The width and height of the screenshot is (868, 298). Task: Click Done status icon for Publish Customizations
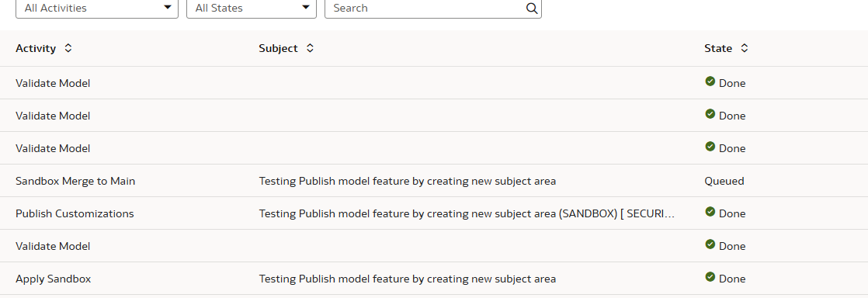click(710, 213)
